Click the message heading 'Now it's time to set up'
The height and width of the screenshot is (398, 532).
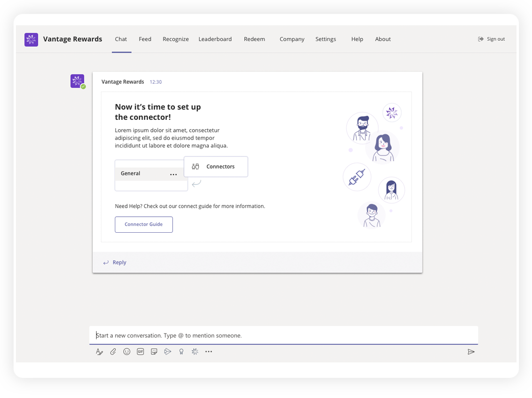158,107
